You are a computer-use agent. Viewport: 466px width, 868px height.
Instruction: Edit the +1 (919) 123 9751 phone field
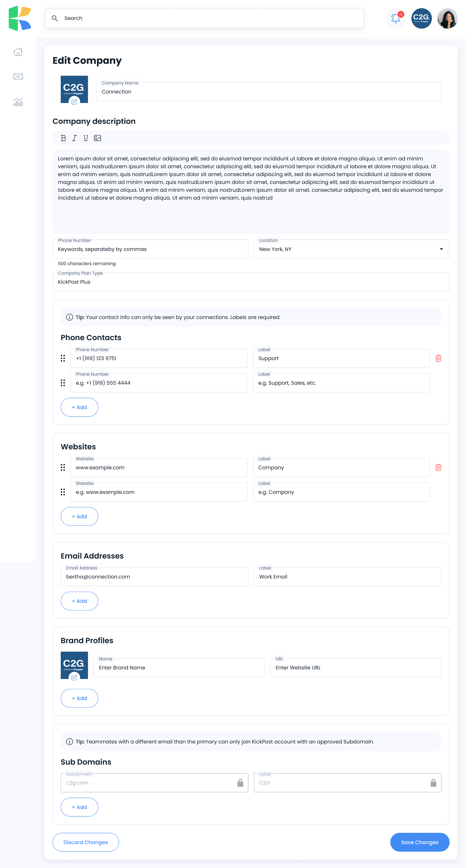pos(159,358)
